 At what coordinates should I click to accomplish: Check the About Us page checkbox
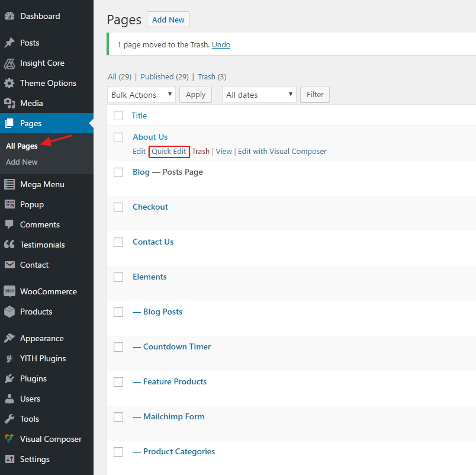[x=118, y=137]
